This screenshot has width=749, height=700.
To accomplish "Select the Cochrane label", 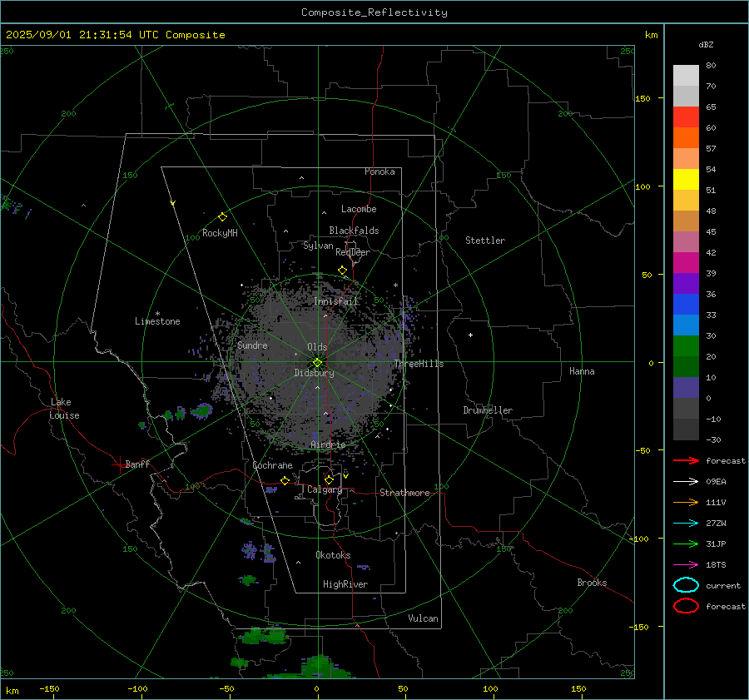I will pyautogui.click(x=272, y=465).
